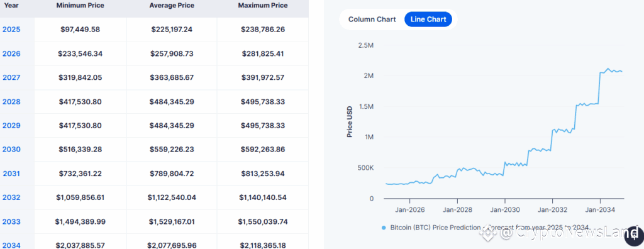
Task: Click the Year column header
Action: pyautogui.click(x=11, y=5)
